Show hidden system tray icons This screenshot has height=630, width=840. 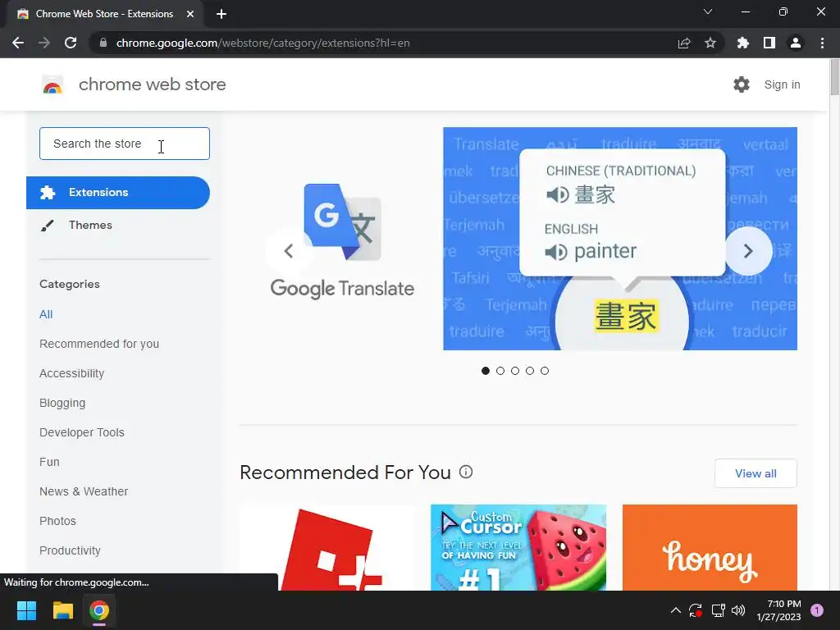coord(676,610)
